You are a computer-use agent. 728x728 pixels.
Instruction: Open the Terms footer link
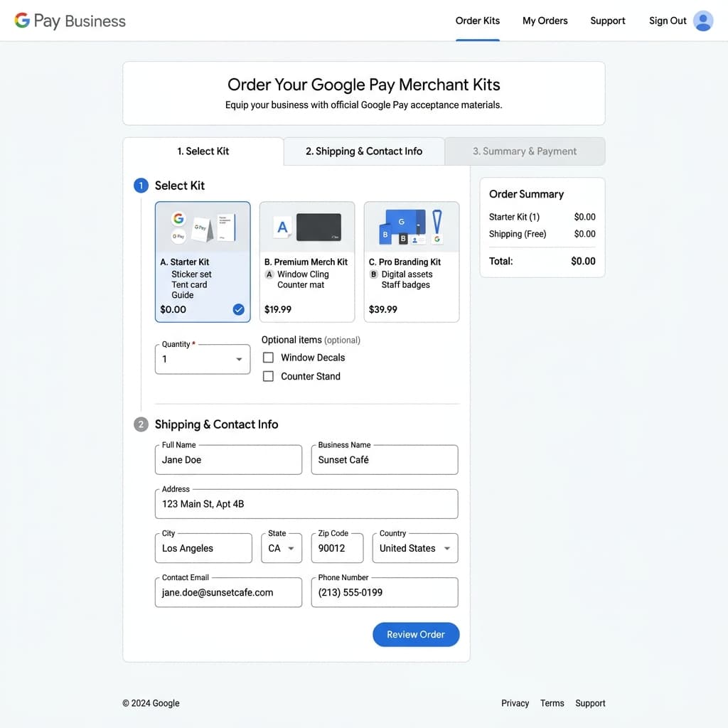pyautogui.click(x=552, y=703)
